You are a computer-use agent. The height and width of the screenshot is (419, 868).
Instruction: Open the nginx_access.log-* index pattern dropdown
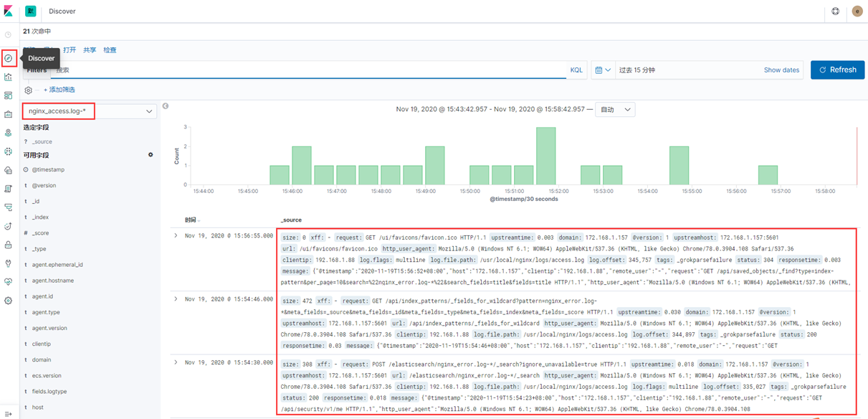[89, 111]
